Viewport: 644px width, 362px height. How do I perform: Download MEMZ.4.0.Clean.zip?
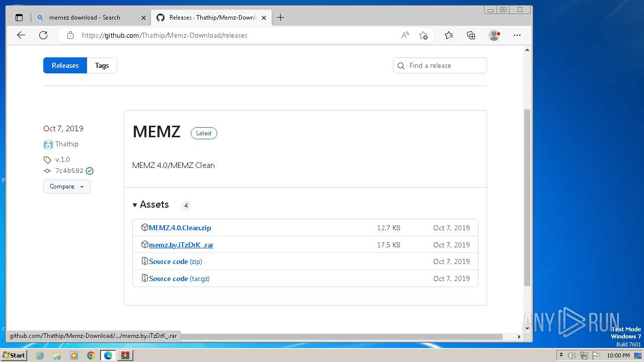coord(180,228)
